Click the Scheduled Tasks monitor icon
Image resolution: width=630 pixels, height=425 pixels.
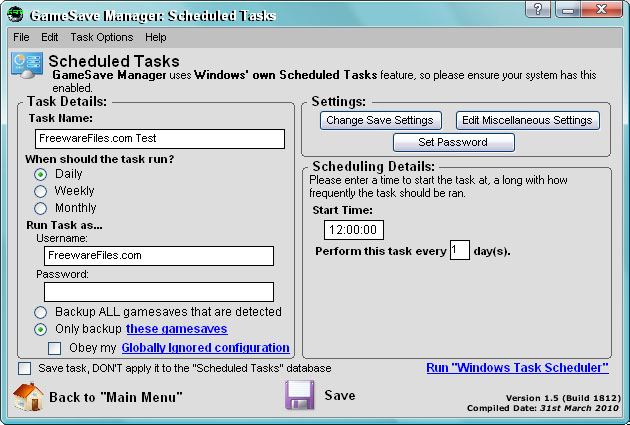point(27,65)
